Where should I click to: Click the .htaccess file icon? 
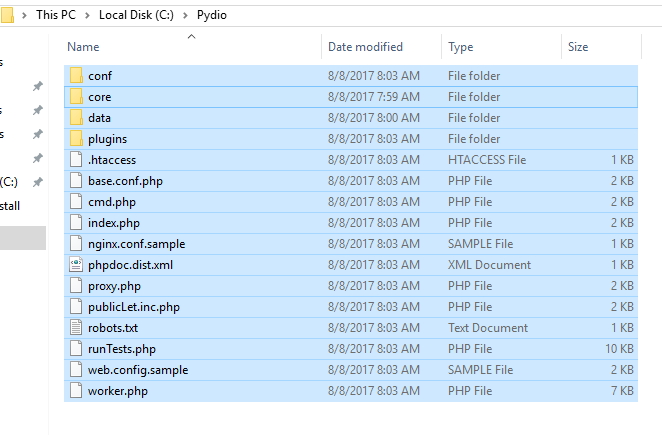(76, 160)
